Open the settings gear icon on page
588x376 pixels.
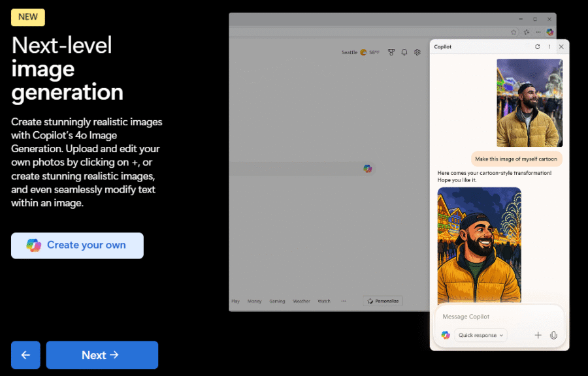tap(417, 52)
